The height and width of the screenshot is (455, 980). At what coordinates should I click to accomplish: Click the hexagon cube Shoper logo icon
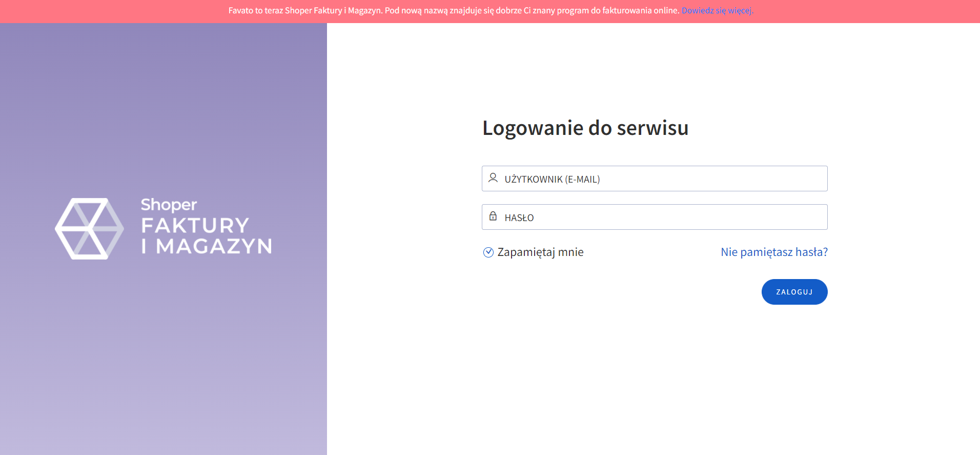point(89,229)
